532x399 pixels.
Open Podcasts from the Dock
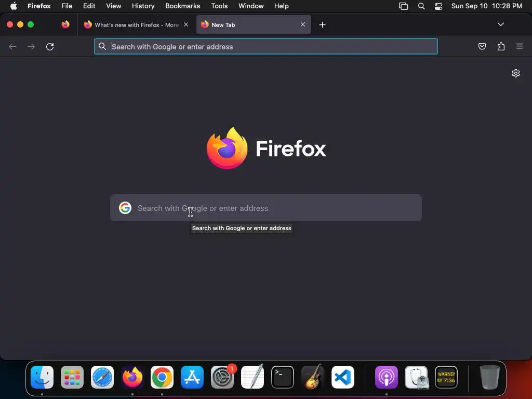tap(386, 377)
